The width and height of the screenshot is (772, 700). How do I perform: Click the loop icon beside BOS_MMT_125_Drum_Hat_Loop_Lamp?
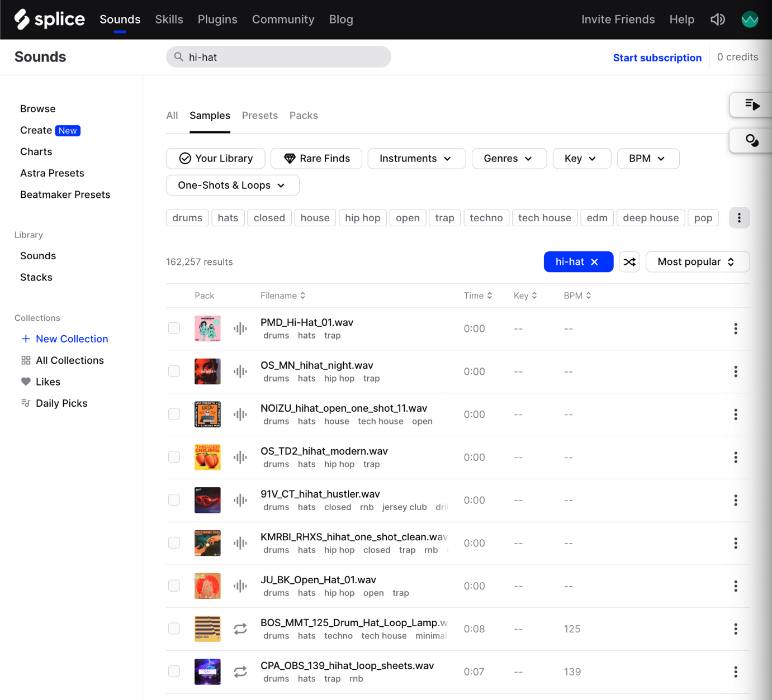[x=240, y=628]
